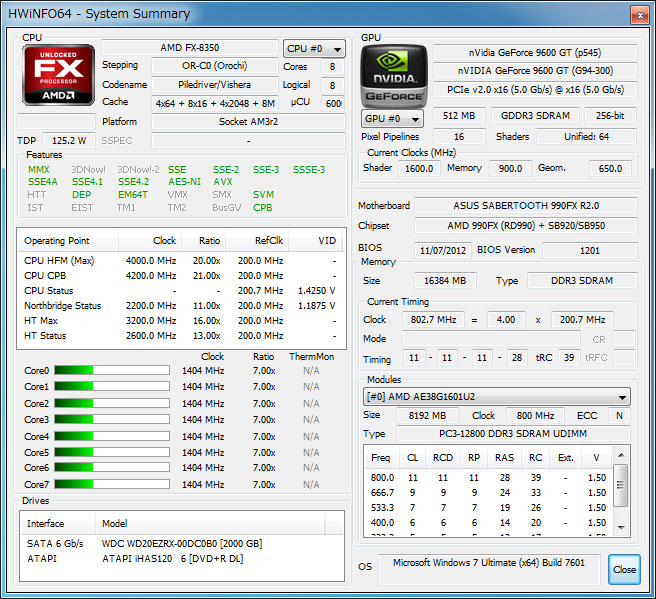Viewport: 656px width, 599px height.
Task: Click the Unified: 64 shaders field
Action: tap(586, 137)
